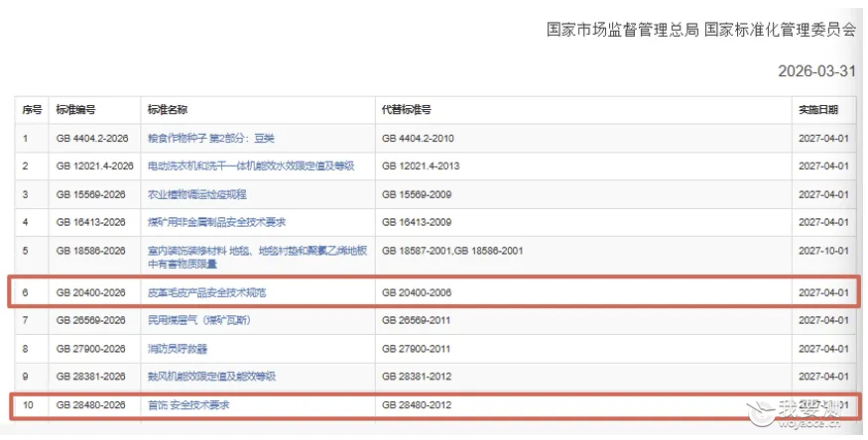Screen dimensions: 868x440
Task: Select the GB 18586-2026 standard number
Action: pos(91,251)
